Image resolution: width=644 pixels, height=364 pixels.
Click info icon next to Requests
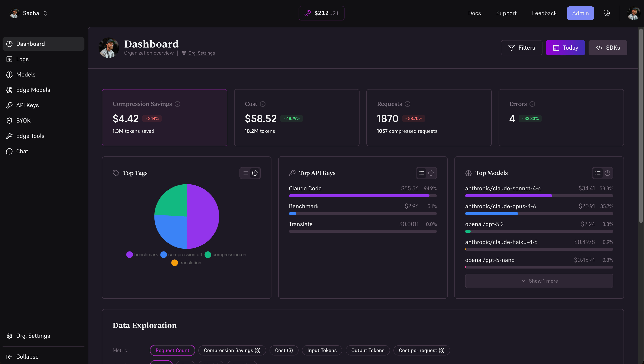click(x=408, y=104)
